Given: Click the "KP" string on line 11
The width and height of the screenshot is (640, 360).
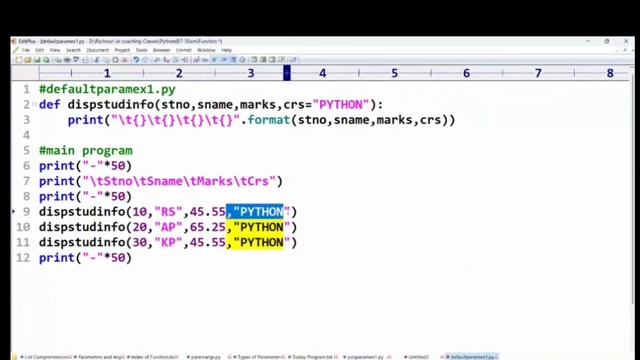Looking at the screenshot, I should [x=168, y=242].
